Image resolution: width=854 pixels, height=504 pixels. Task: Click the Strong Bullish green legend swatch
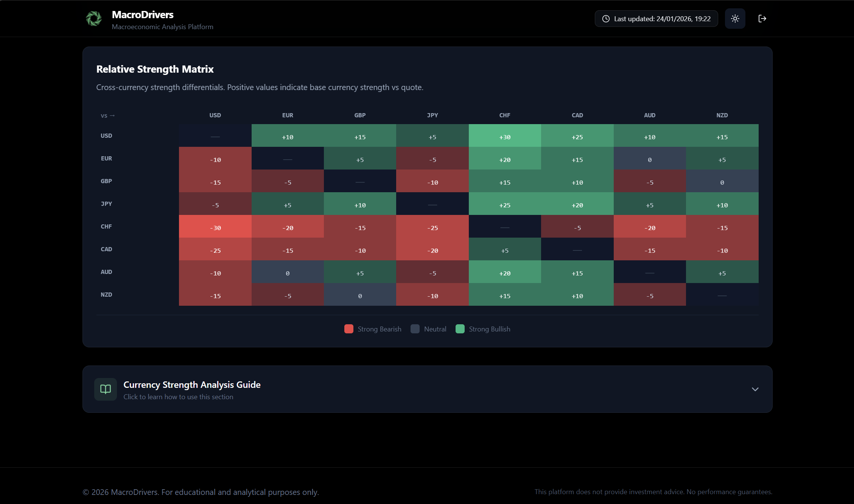pos(460,329)
